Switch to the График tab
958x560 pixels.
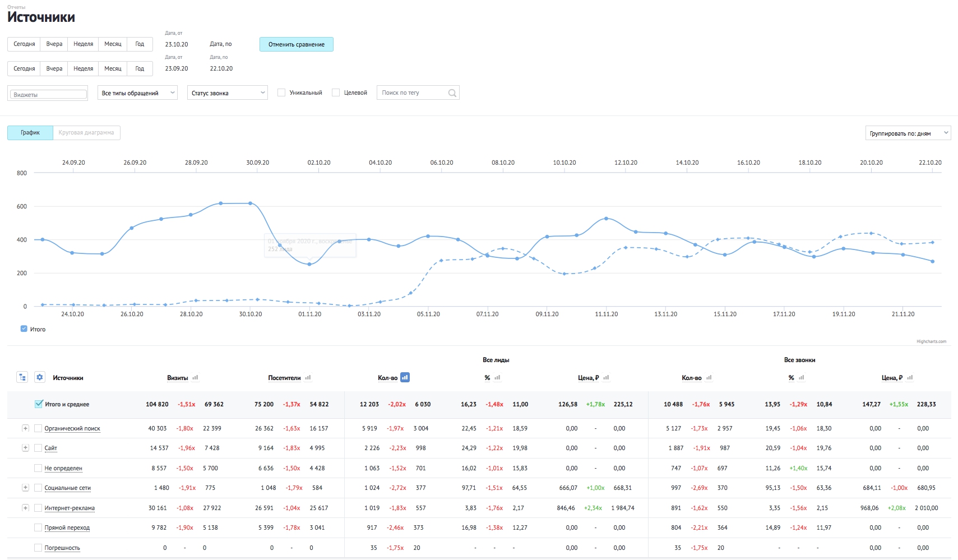tap(30, 133)
